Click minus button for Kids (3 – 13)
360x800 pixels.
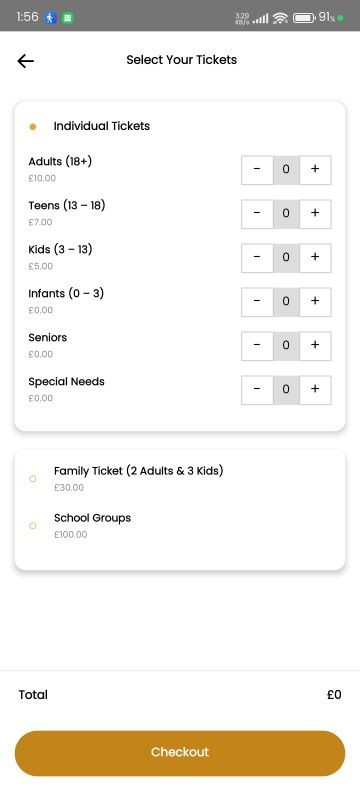coord(257,258)
